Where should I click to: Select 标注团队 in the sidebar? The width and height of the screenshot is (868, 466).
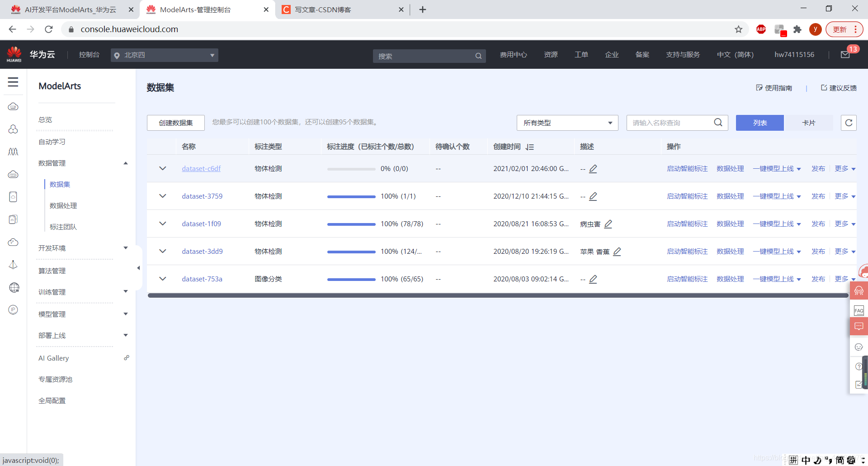(x=63, y=227)
